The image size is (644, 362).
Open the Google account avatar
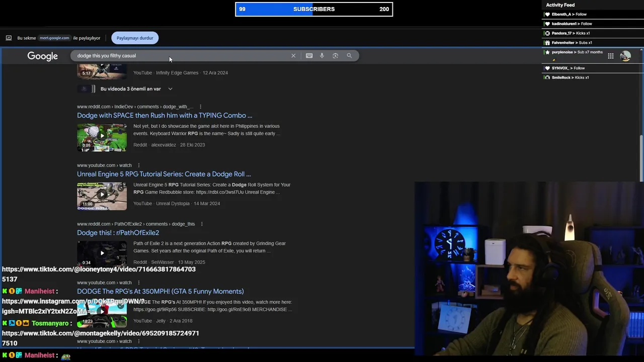click(x=625, y=56)
